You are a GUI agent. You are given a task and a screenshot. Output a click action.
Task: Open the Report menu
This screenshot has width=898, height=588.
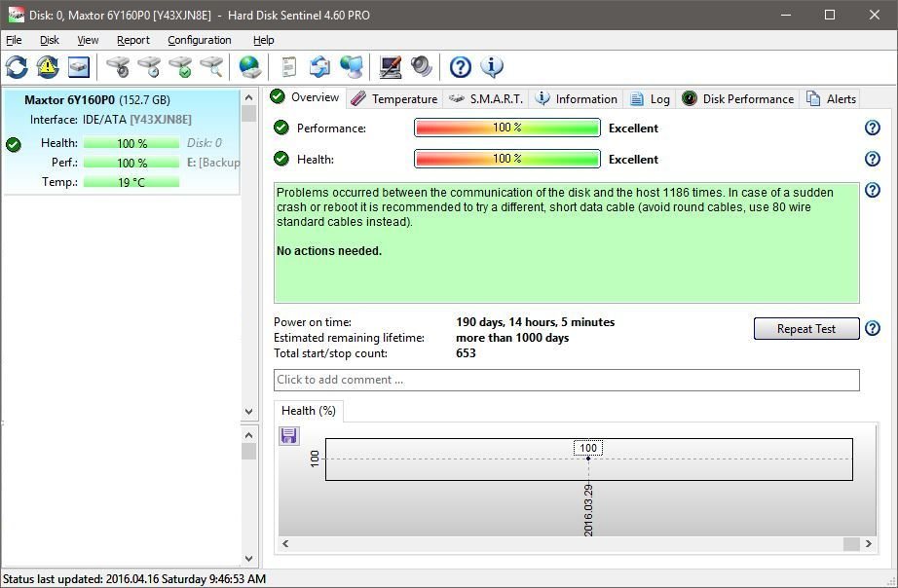(x=132, y=40)
